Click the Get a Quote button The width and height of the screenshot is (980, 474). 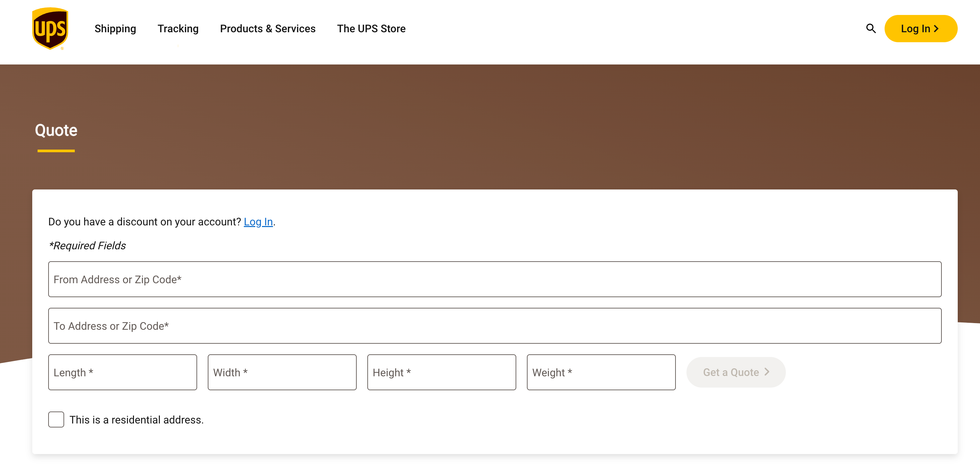(736, 372)
